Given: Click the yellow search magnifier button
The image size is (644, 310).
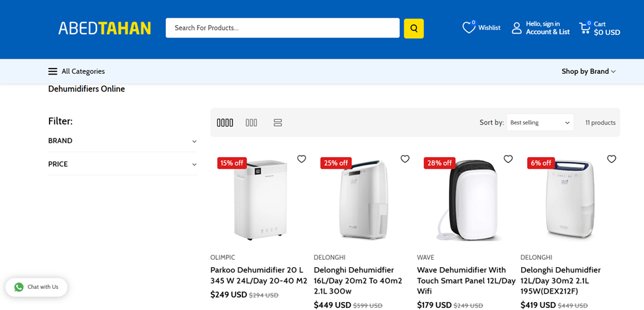Looking at the screenshot, I should 413,28.
